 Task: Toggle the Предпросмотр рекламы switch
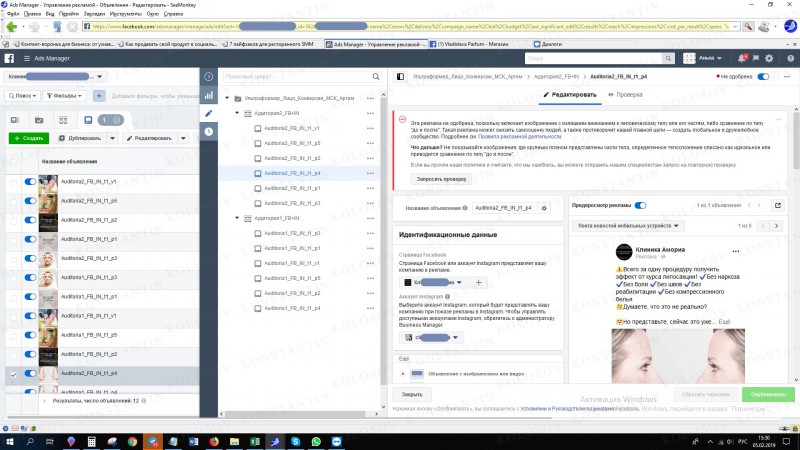click(x=640, y=205)
